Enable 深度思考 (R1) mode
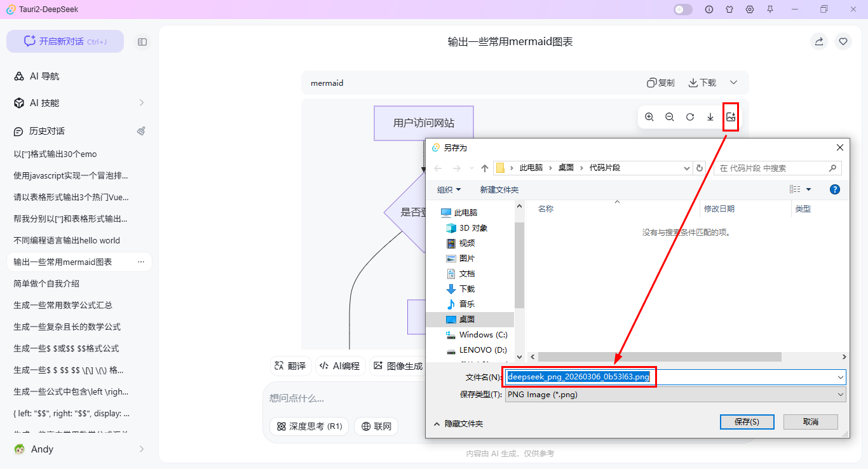Screen dimensions: 868x469 (309, 426)
